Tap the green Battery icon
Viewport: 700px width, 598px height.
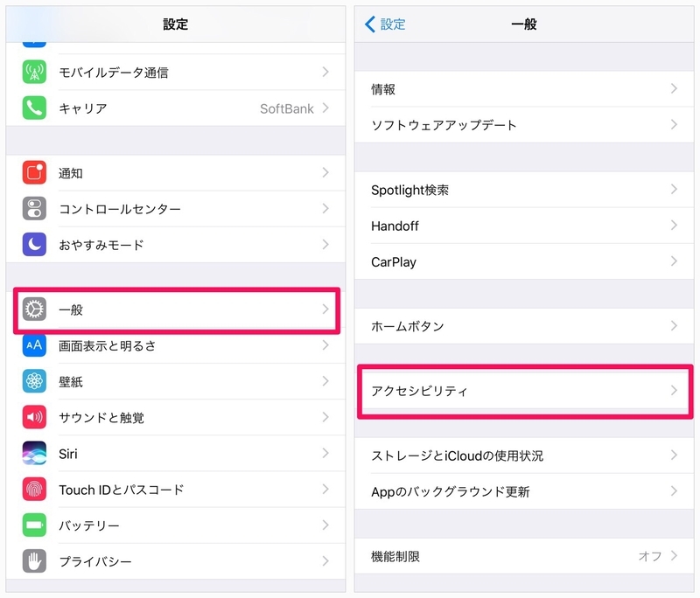tap(34, 525)
